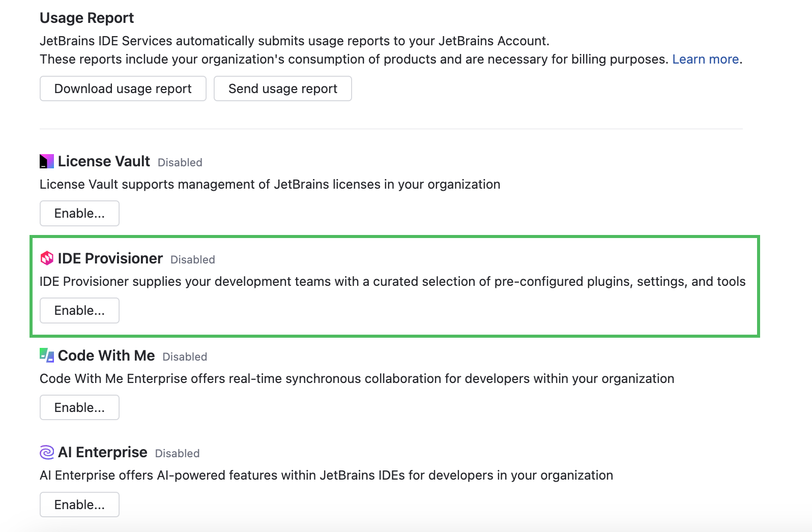
Task: Click the Code With Me icon
Action: [47, 355]
